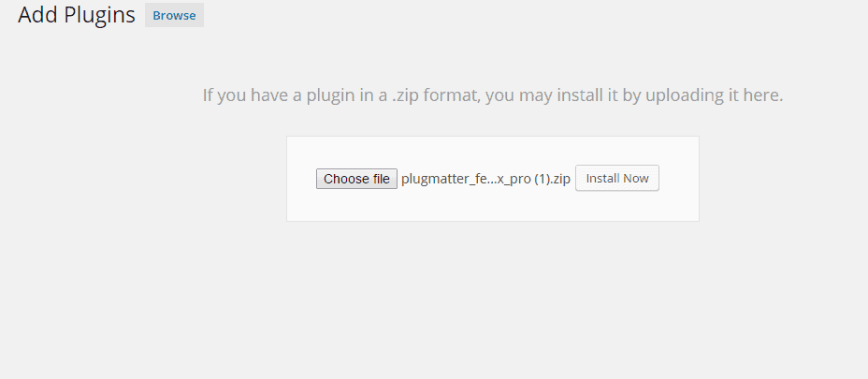Click the Browse button beside Add Plugins
The height and width of the screenshot is (379, 868).
coord(174,16)
